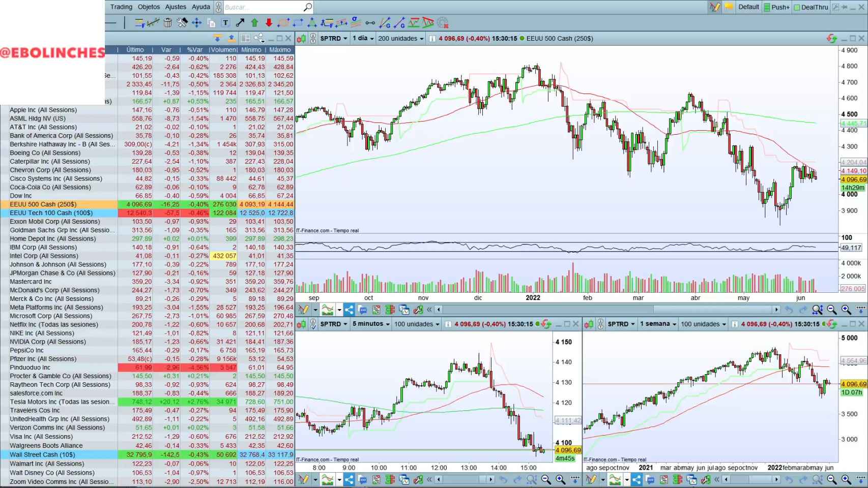Viewport: 868px width, 488px height.
Task: Open the Objetos menu
Action: coord(149,7)
